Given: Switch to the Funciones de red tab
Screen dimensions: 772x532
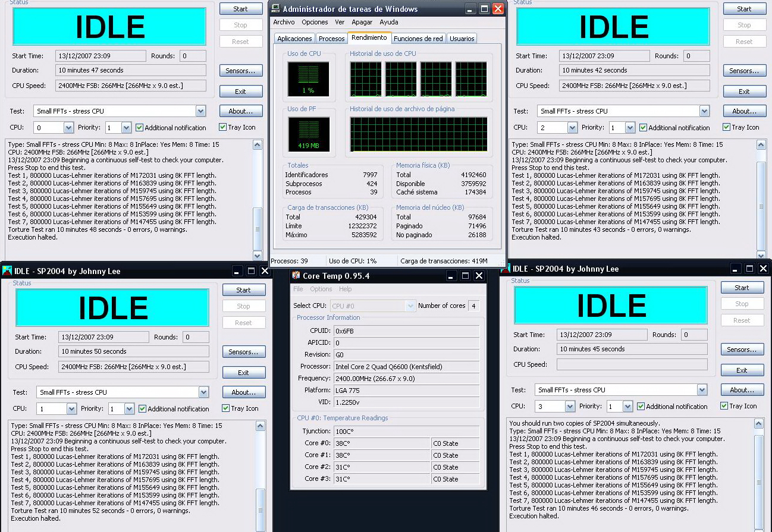Looking at the screenshot, I should pos(418,39).
